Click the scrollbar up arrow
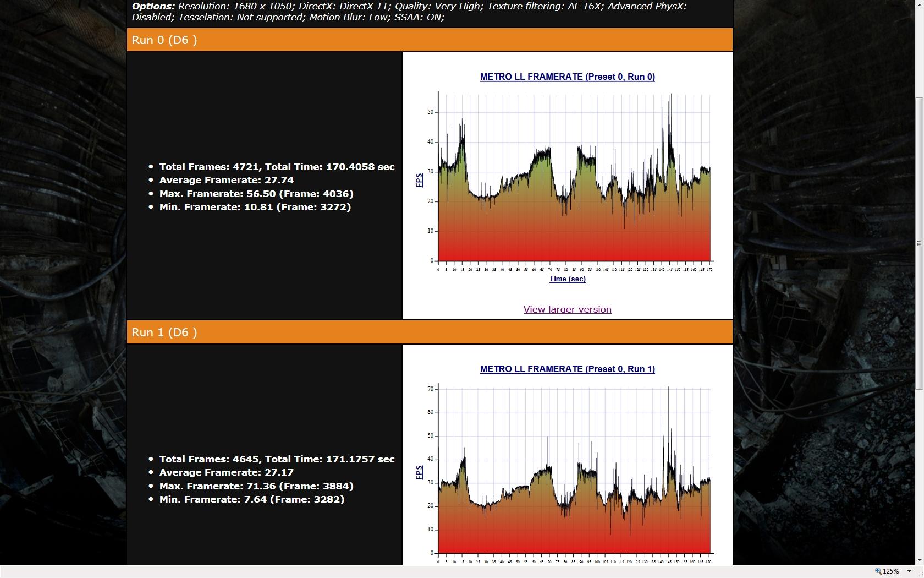The height and width of the screenshot is (578, 924). (919, 3)
